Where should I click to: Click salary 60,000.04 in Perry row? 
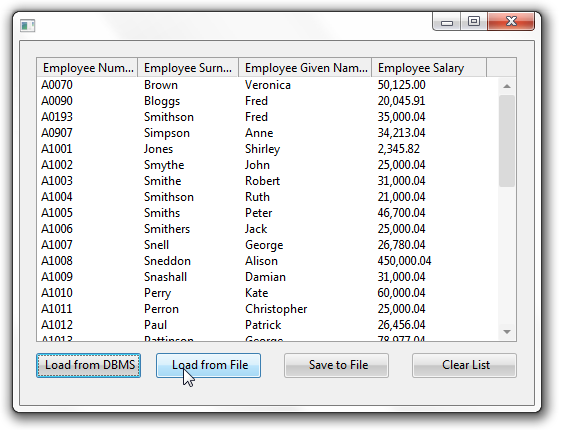click(x=401, y=293)
